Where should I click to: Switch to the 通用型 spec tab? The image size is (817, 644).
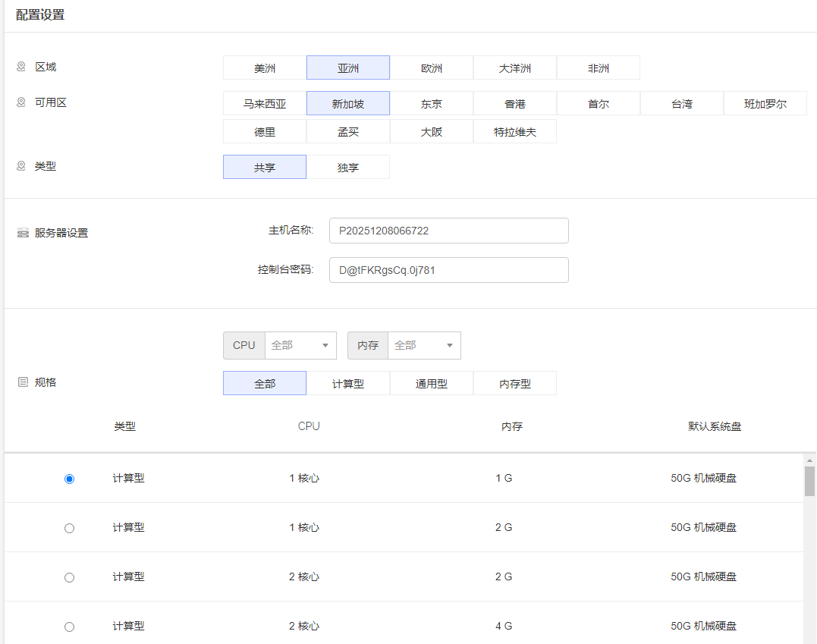(432, 384)
